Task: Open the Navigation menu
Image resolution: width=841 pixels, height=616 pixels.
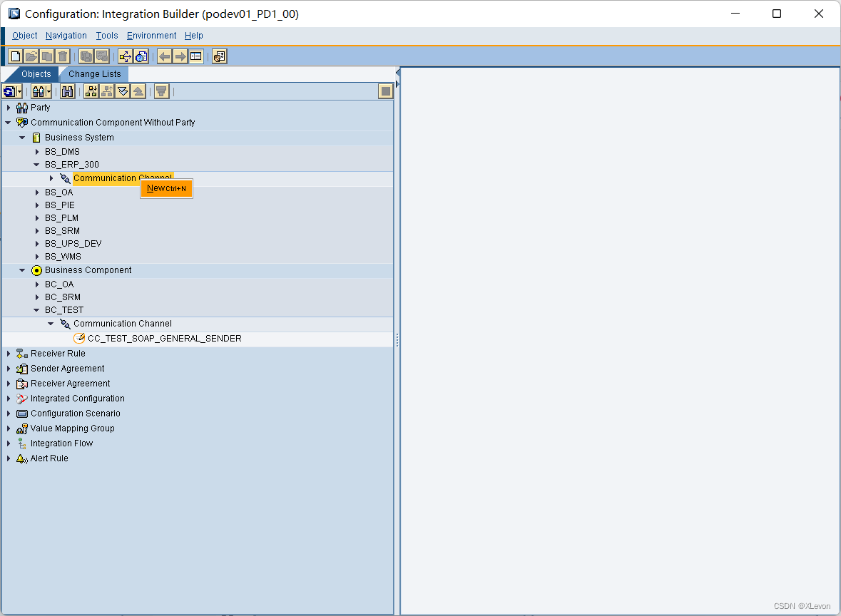Action: tap(66, 36)
